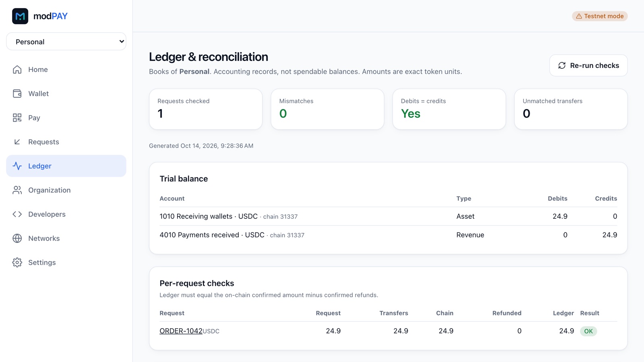Click the refresh icon beside Re-run checks
The height and width of the screenshot is (362, 644).
pos(562,66)
